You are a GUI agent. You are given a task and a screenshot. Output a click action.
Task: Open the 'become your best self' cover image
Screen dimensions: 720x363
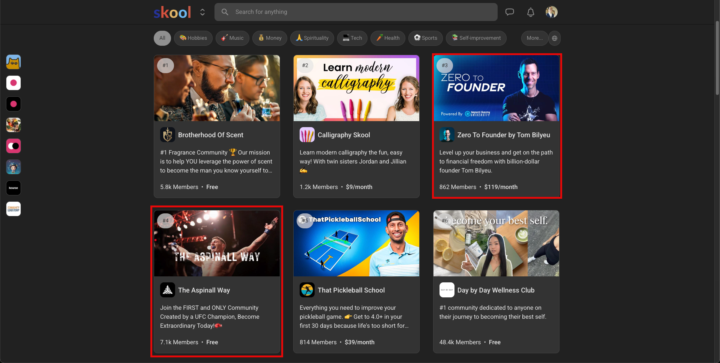pyautogui.click(x=496, y=243)
